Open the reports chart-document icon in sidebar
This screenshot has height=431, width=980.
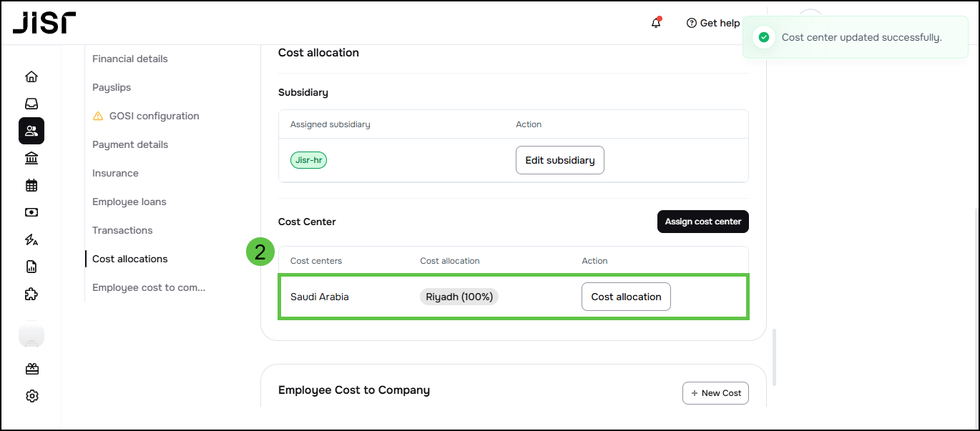pyautogui.click(x=31, y=267)
